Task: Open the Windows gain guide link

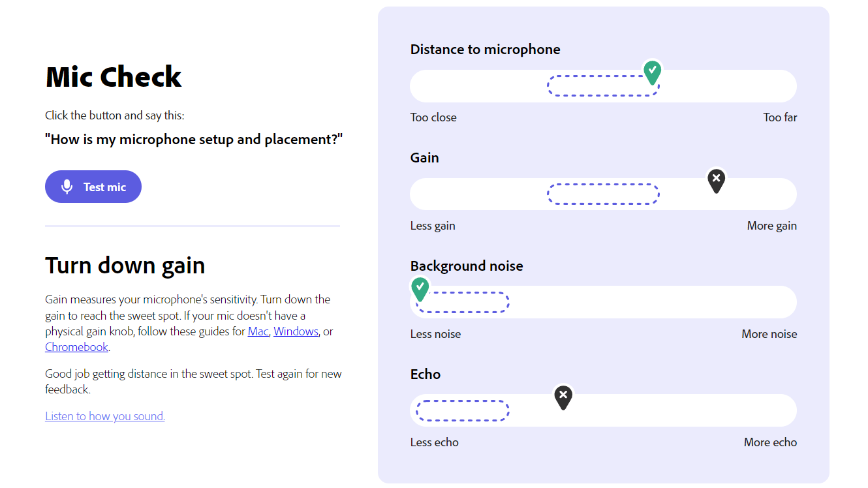Action: [x=296, y=331]
